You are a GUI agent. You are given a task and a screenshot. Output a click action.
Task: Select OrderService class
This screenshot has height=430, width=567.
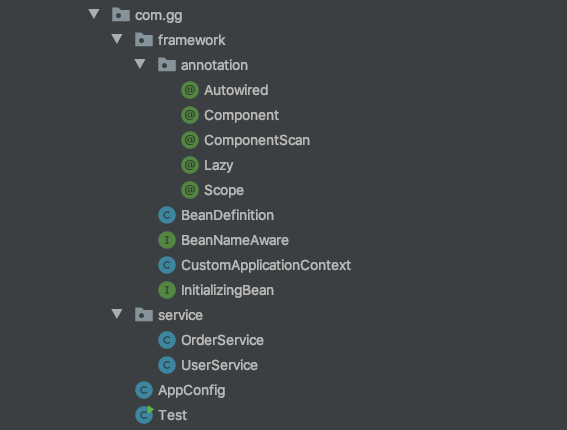(x=222, y=340)
